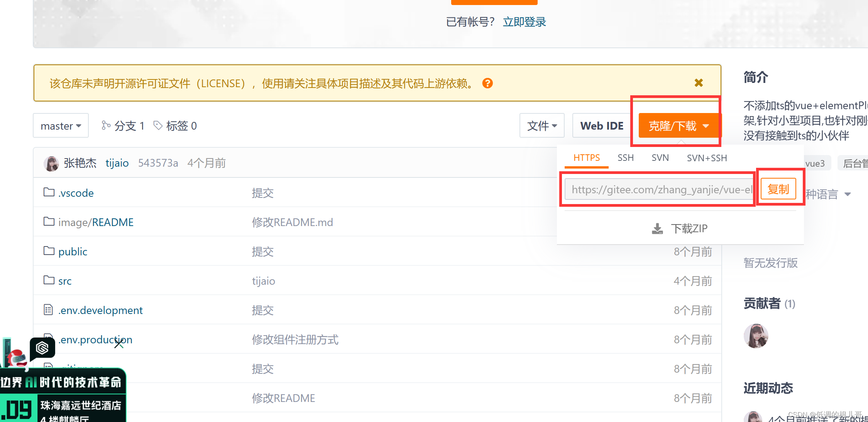Open commit hash 543573a
The width and height of the screenshot is (868, 422).
(x=158, y=163)
